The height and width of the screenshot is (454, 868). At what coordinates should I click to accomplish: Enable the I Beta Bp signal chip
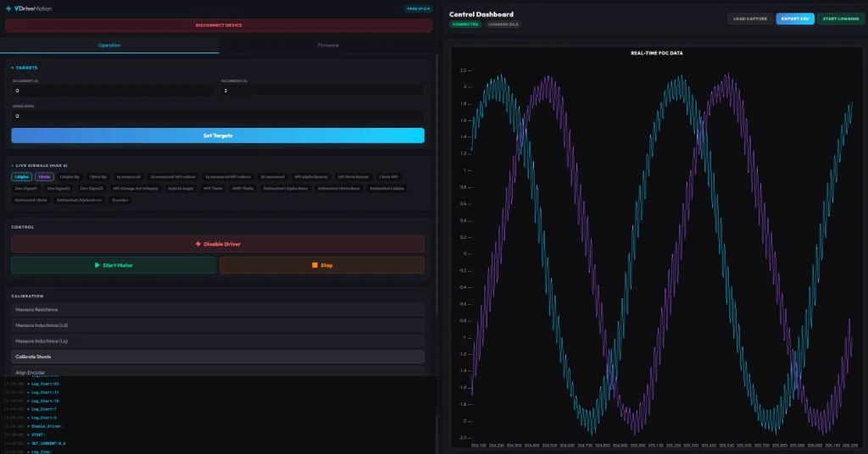pyautogui.click(x=98, y=177)
